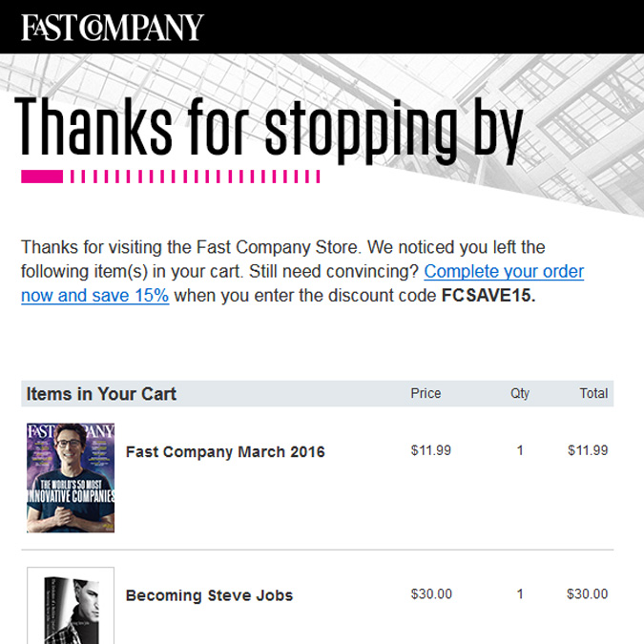Screen dimensions: 644x644
Task: Open the 'Complete your order' link
Action: [x=504, y=272]
